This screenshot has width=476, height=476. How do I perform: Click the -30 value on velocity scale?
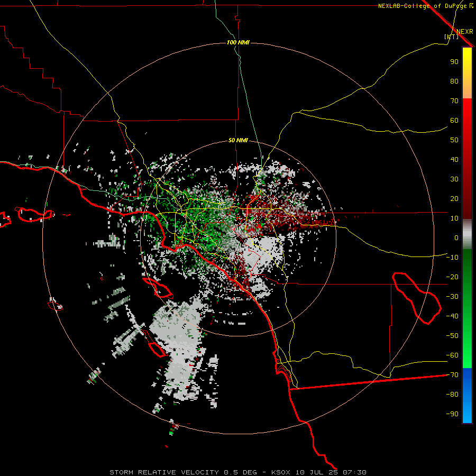point(452,297)
